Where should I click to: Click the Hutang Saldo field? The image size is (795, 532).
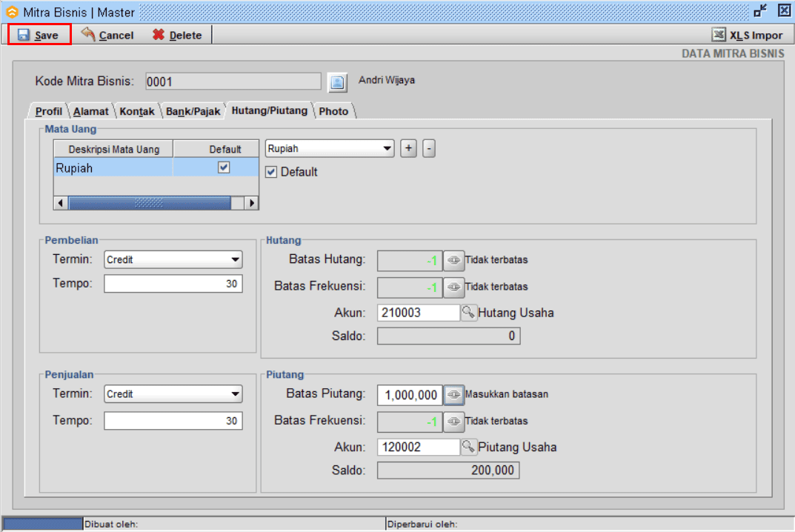tap(449, 336)
